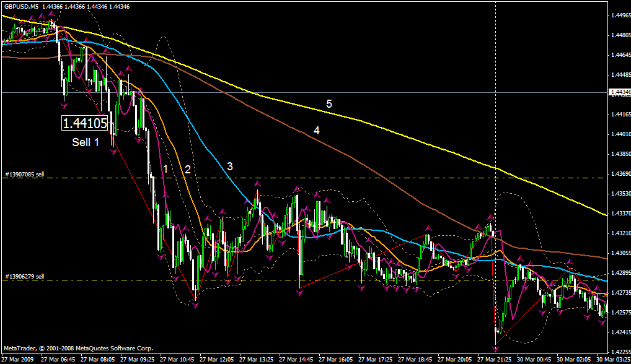
Task: Select the #13906279 sell order label
Action: [x=24, y=276]
